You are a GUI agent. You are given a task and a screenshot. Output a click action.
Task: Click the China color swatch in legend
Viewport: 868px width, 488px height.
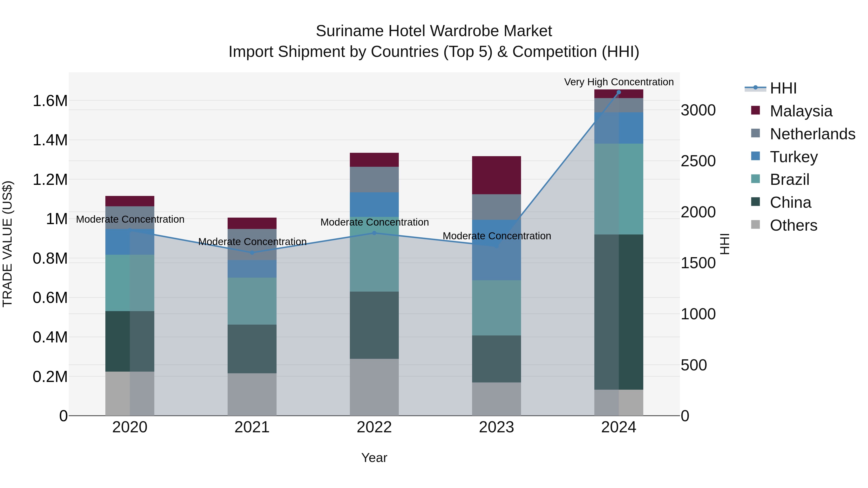click(x=755, y=202)
